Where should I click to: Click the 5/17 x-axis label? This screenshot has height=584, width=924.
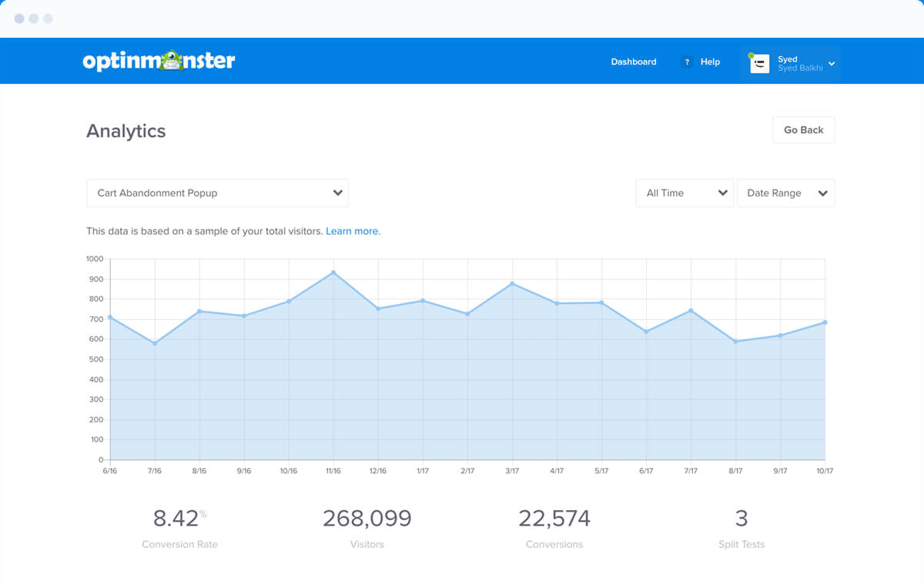coord(601,471)
